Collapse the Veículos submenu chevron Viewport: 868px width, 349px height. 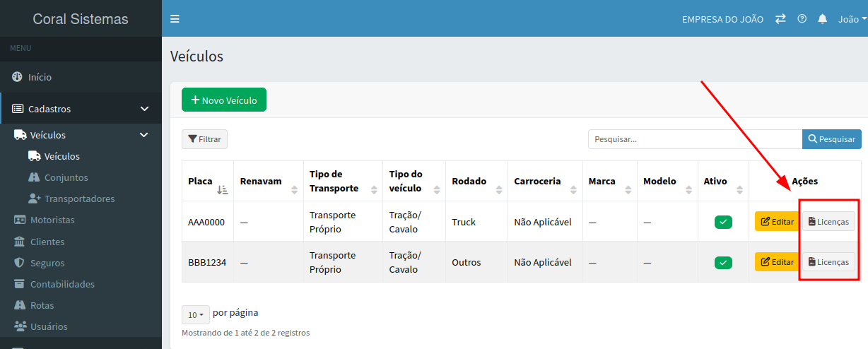click(143, 135)
